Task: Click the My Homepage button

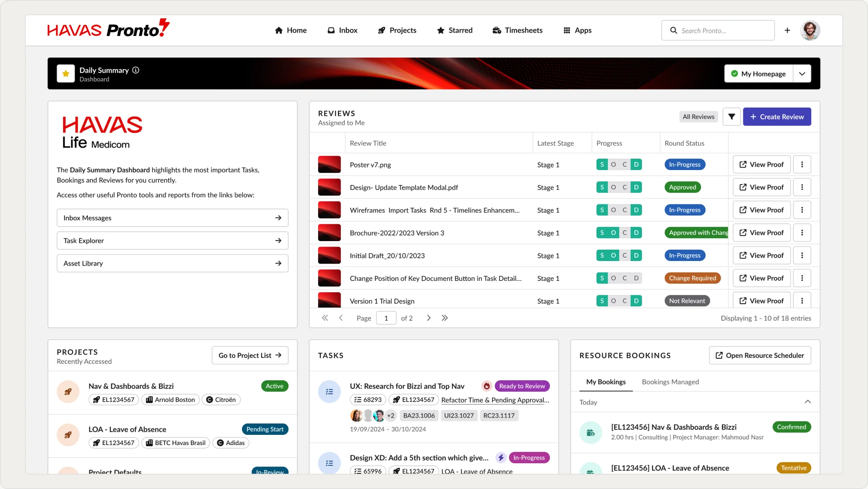Action: (x=758, y=74)
